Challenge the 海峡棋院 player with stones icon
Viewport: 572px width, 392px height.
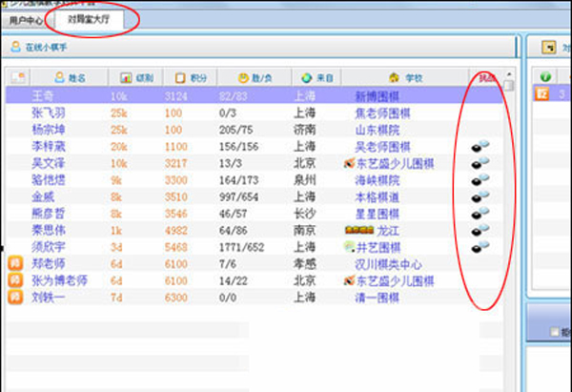480,179
